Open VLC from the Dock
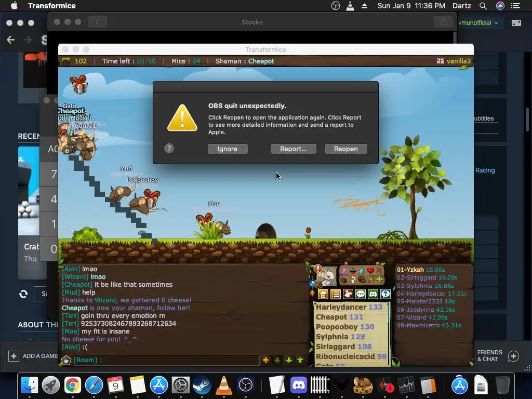The width and height of the screenshot is (532, 399). point(224,385)
